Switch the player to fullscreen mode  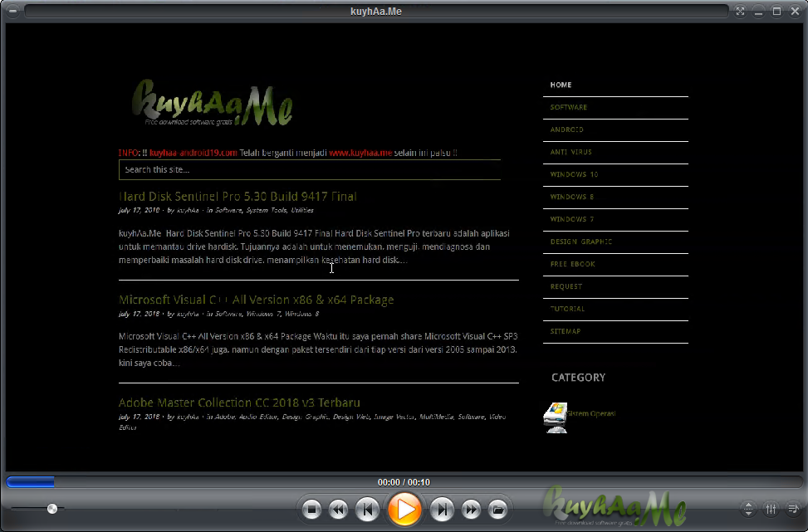[741, 11]
